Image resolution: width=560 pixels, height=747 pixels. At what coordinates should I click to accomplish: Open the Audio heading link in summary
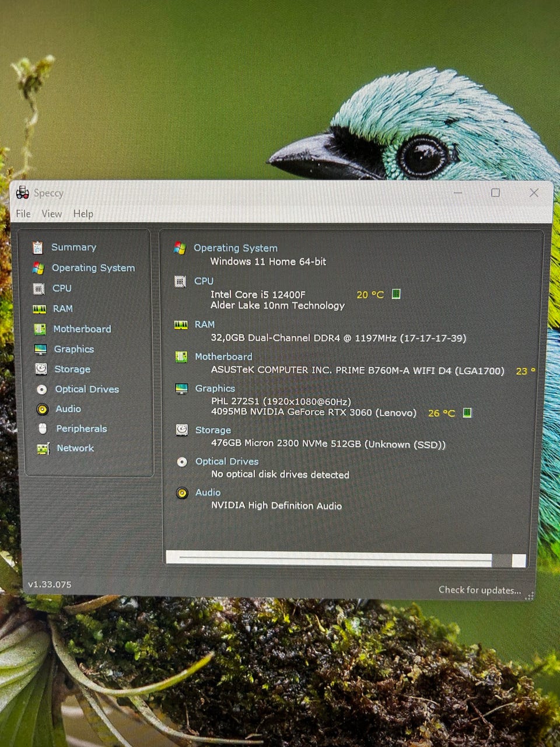pos(208,493)
